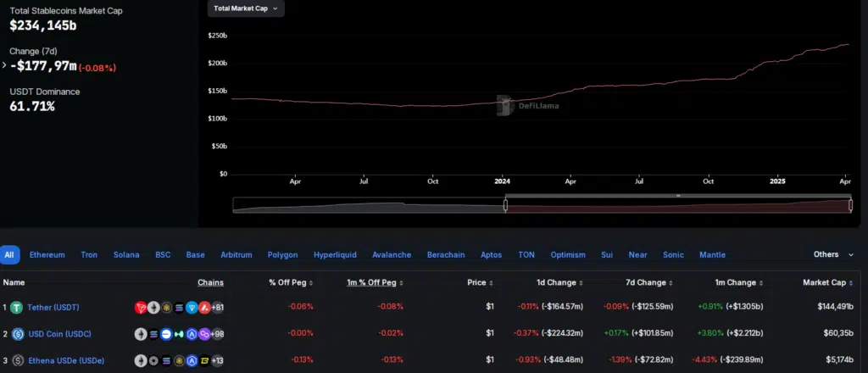Image resolution: width=868 pixels, height=373 pixels.
Task: Click the USD Coin logo icon
Action: [18, 334]
